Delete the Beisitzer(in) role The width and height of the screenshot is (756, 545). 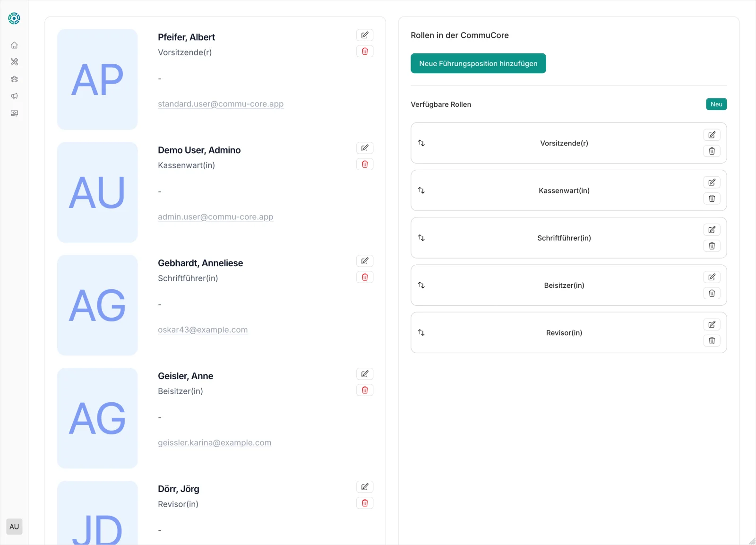(x=712, y=294)
